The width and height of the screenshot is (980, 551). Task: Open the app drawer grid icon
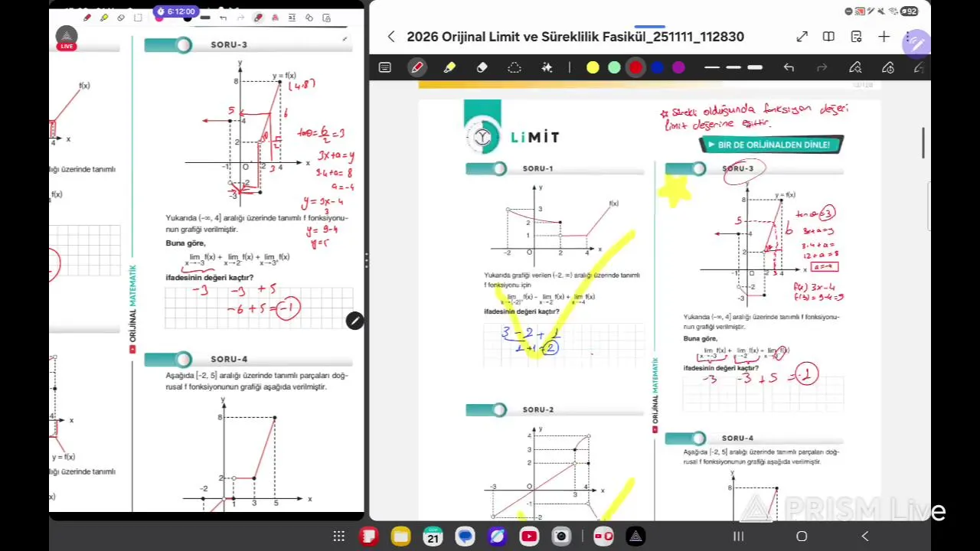coord(338,536)
